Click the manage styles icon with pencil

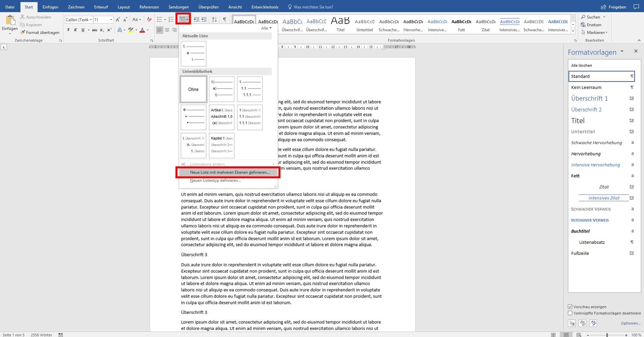tap(593, 323)
